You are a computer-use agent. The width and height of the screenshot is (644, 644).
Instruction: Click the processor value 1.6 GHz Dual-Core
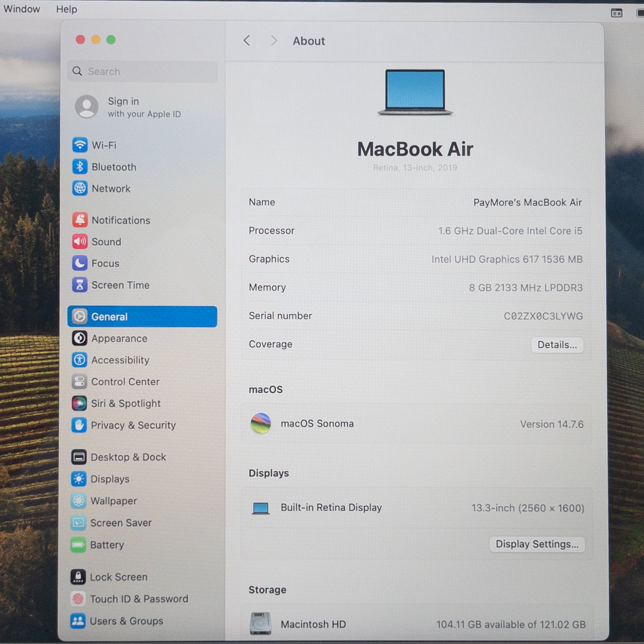coord(510,231)
